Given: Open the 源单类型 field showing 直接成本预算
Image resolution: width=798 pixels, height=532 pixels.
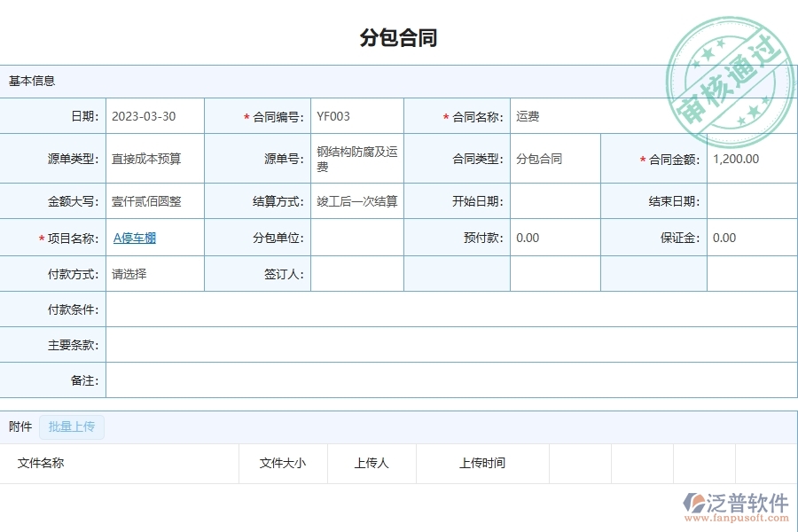Looking at the screenshot, I should coord(153,159).
